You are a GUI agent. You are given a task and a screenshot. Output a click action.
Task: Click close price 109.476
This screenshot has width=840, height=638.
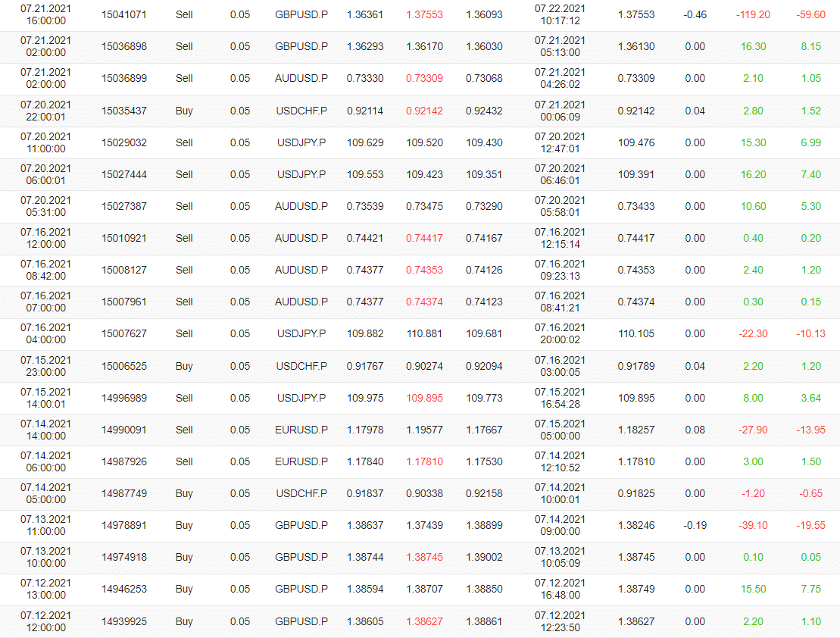click(636, 142)
